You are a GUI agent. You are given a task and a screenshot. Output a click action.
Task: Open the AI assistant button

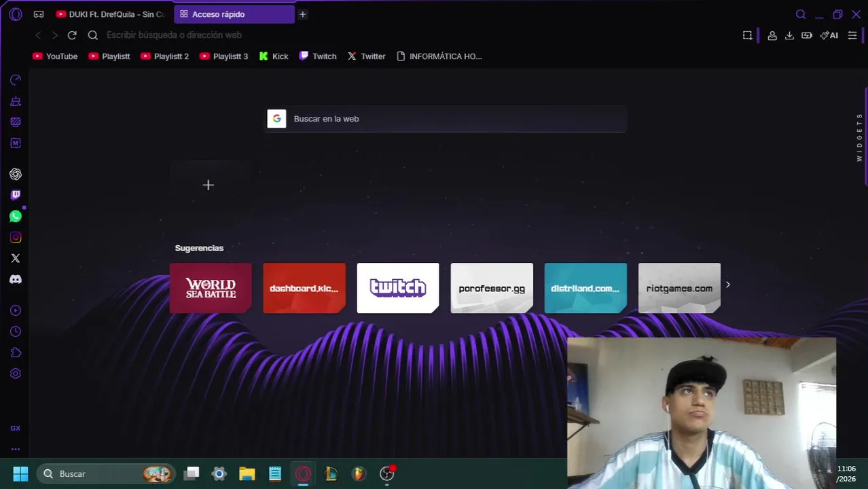click(x=829, y=35)
